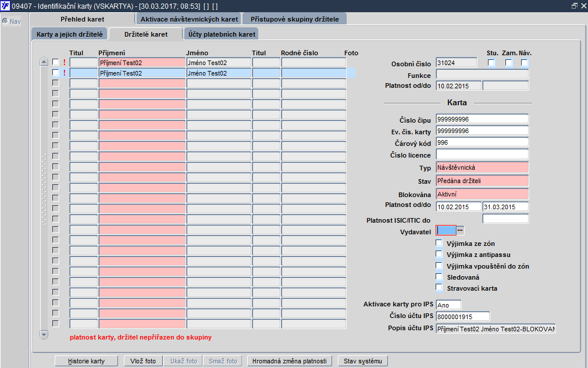Toggle the Sledovaná checkbox
Viewport: 588px width, 368px height.
[439, 277]
